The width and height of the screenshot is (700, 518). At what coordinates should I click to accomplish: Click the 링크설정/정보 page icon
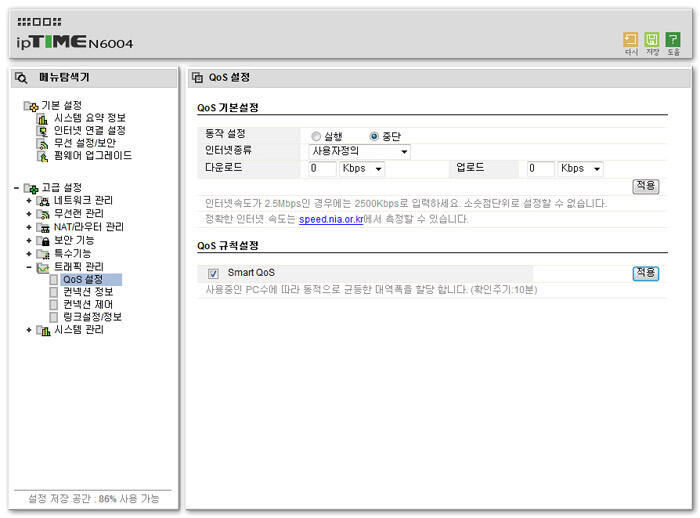click(54, 317)
